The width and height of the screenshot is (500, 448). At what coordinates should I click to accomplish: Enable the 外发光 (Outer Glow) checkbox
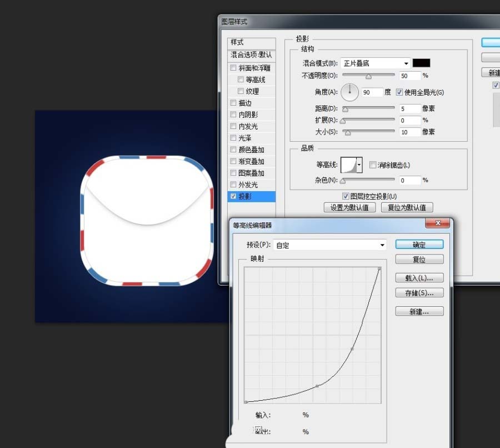pos(233,184)
